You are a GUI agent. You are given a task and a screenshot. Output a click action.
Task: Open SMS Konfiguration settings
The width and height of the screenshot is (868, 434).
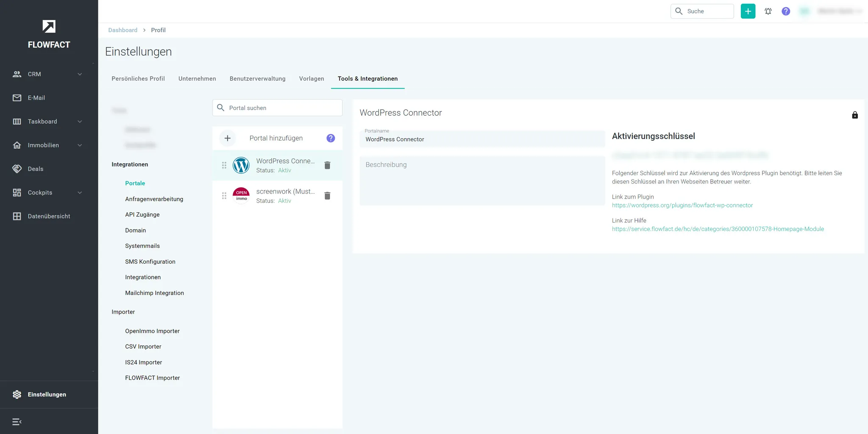point(150,262)
